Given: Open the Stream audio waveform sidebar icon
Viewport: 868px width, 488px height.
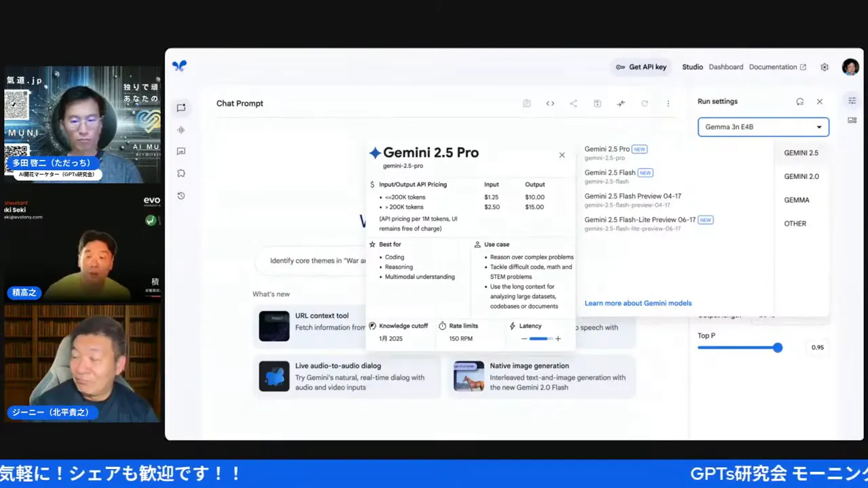Looking at the screenshot, I should (181, 129).
